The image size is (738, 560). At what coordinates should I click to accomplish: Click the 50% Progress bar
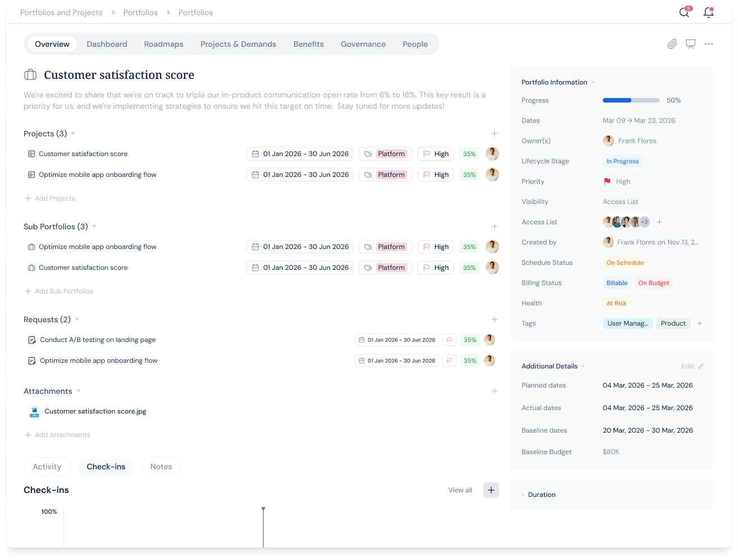coord(631,100)
